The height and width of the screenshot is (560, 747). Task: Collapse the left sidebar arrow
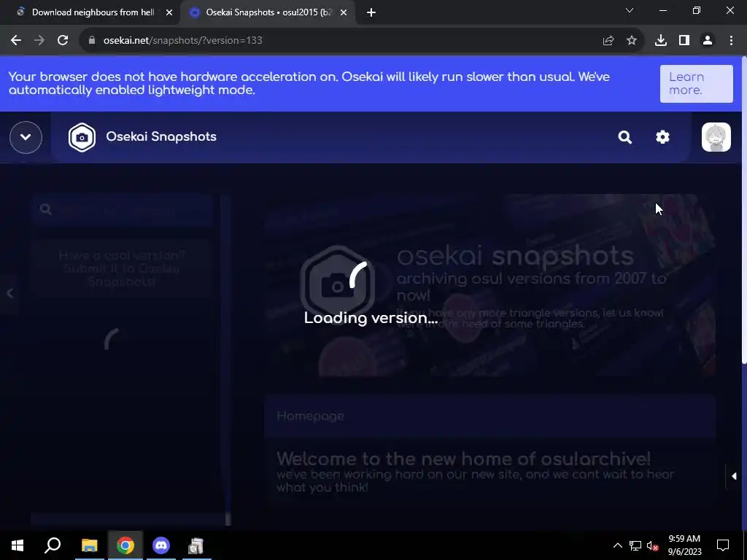9,293
